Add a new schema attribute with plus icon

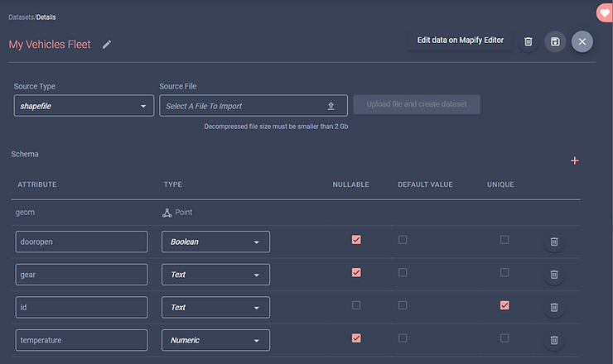574,160
